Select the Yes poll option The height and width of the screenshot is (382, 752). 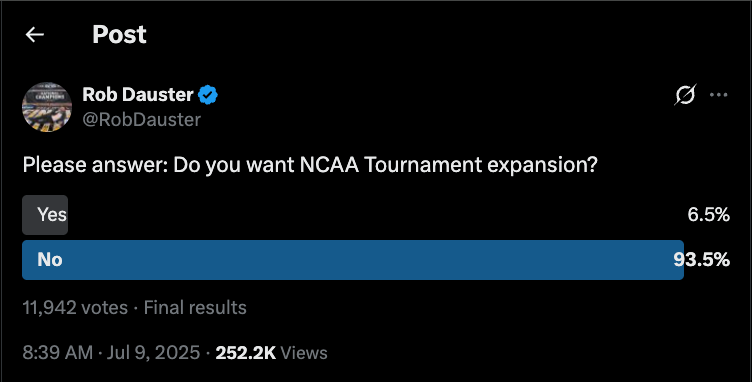pyautogui.click(x=45, y=215)
